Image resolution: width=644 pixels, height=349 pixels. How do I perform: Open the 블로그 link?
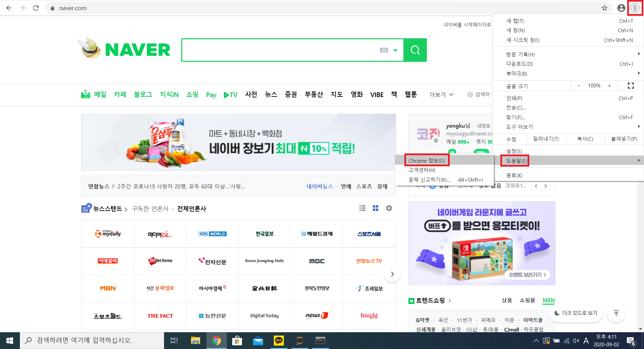(143, 94)
